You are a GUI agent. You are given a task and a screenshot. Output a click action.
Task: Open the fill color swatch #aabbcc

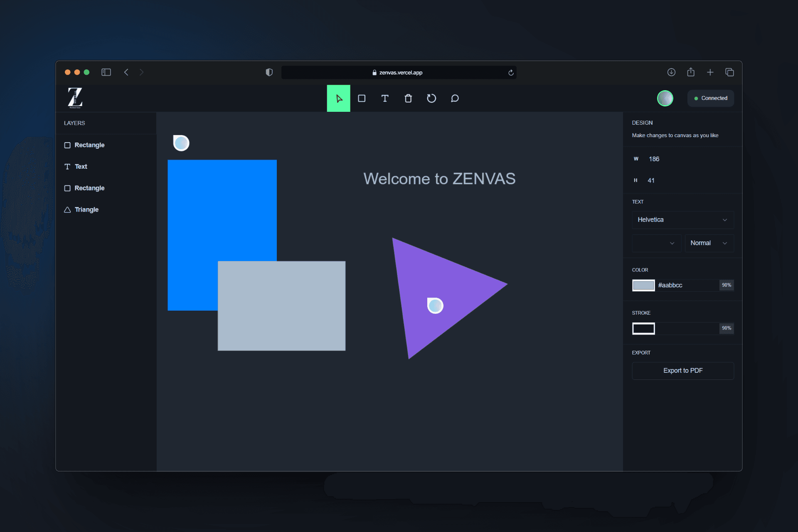[x=643, y=285]
